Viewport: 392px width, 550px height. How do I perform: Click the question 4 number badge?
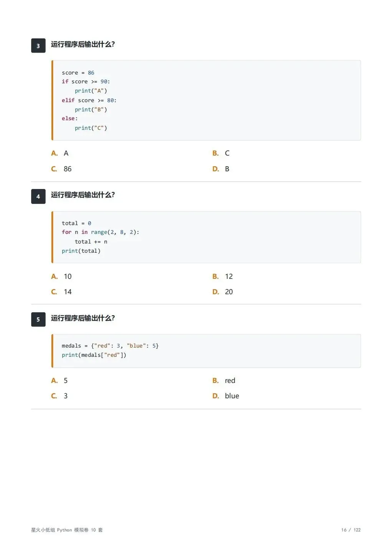tap(38, 196)
